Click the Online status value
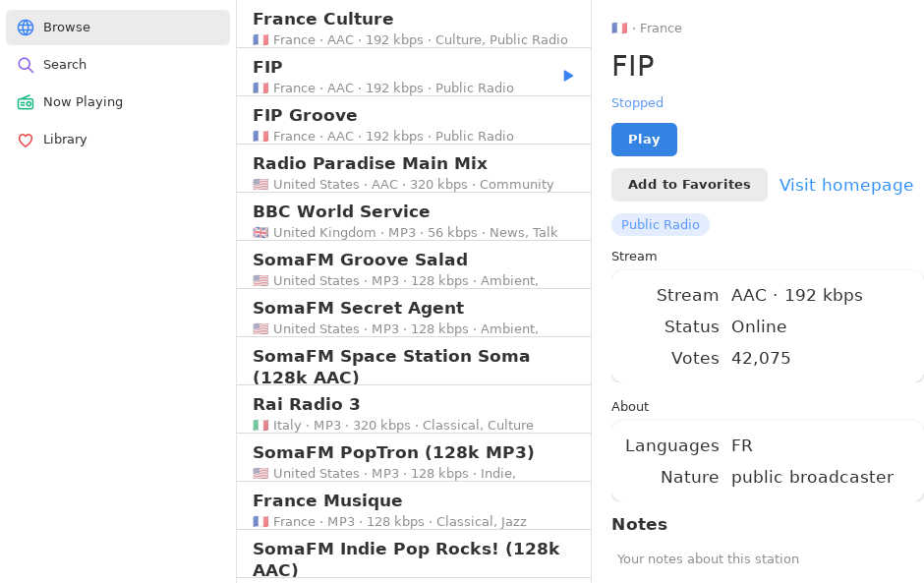 click(759, 326)
